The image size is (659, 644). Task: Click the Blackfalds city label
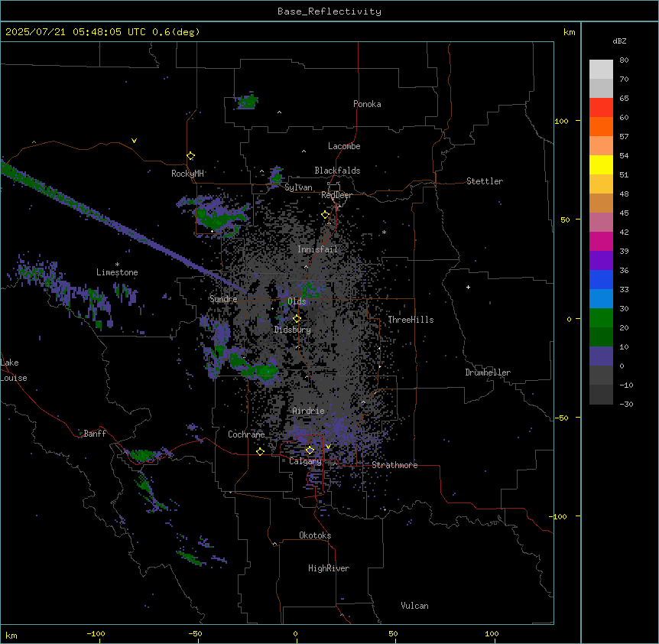[337, 171]
